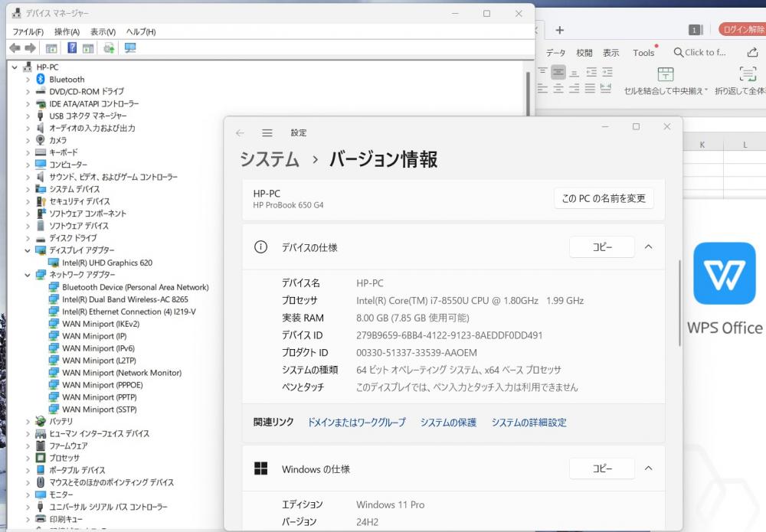Click the merge and center cells icon
The image size is (766, 532).
666,74
